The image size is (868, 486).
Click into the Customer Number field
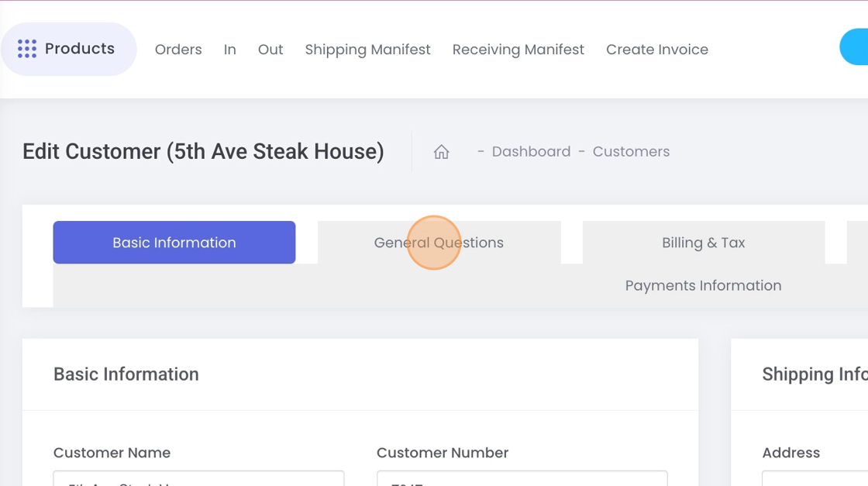[522, 479]
